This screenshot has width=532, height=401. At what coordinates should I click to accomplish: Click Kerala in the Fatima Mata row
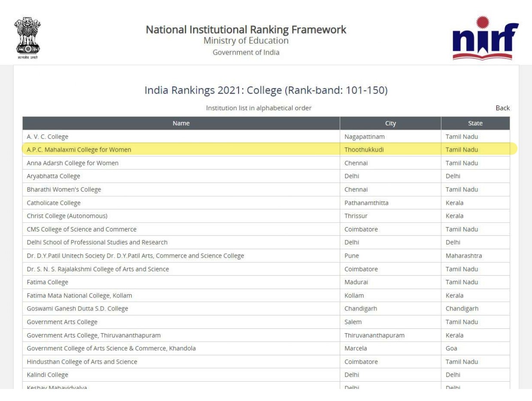(454, 295)
